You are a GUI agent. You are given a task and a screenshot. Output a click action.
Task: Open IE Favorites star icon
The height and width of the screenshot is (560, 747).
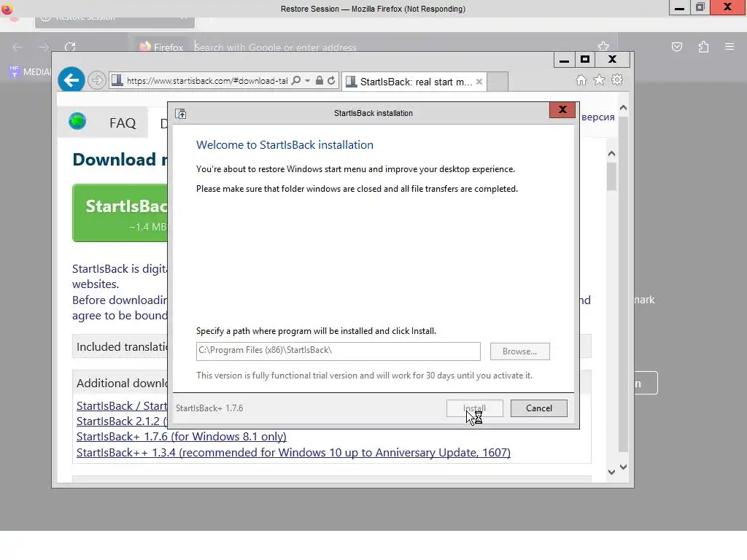600,80
